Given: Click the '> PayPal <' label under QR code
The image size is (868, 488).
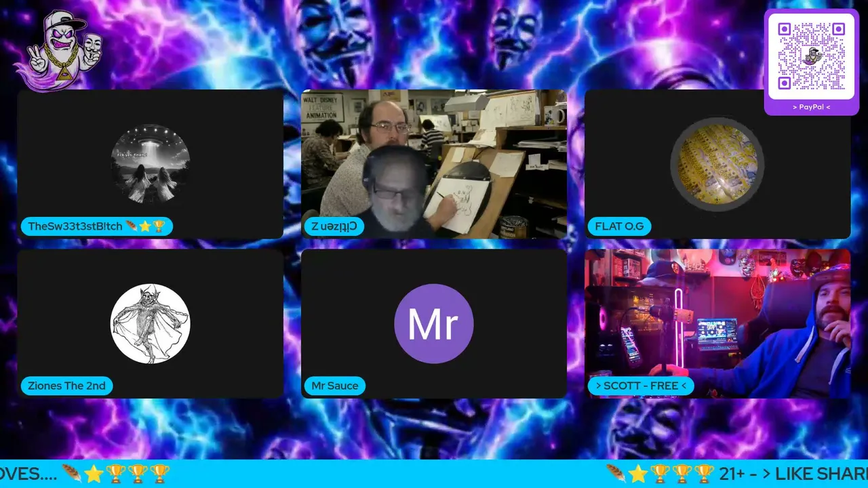Looking at the screenshot, I should pos(811,107).
